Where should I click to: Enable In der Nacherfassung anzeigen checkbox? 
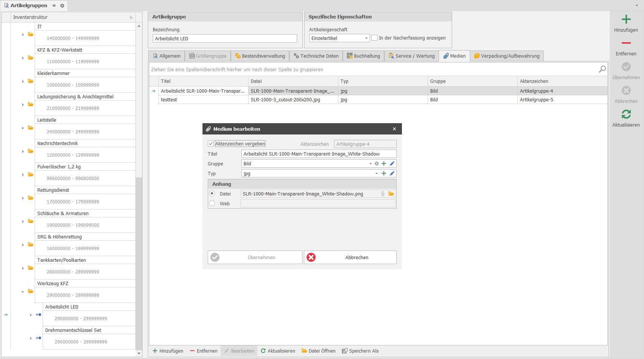click(374, 38)
